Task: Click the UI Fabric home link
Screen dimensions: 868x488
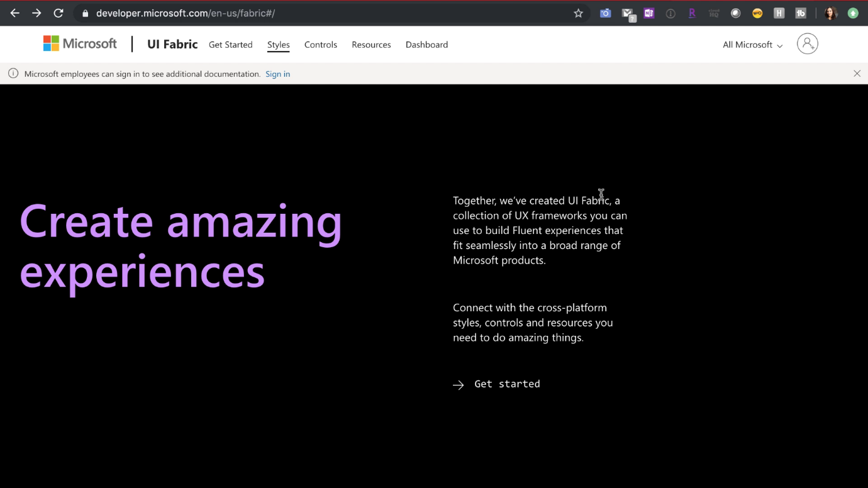Action: tap(172, 44)
